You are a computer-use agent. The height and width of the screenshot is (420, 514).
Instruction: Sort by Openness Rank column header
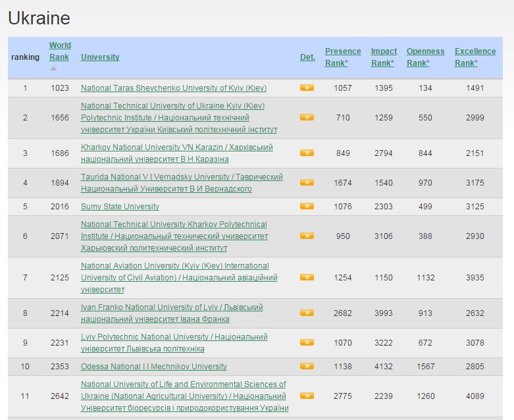[x=425, y=57]
